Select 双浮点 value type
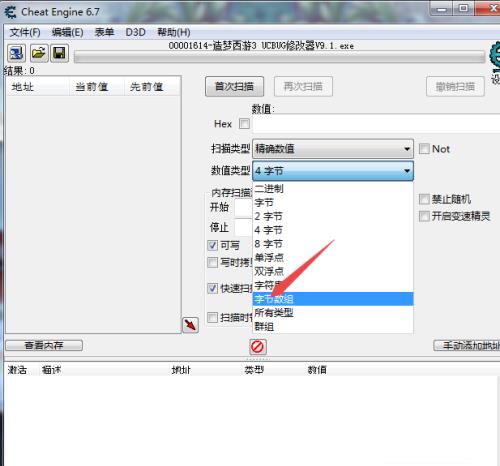The image size is (500, 466). pyautogui.click(x=333, y=271)
